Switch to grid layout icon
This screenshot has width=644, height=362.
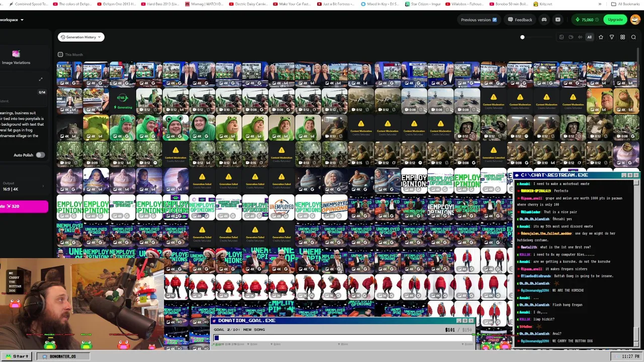tap(622, 37)
